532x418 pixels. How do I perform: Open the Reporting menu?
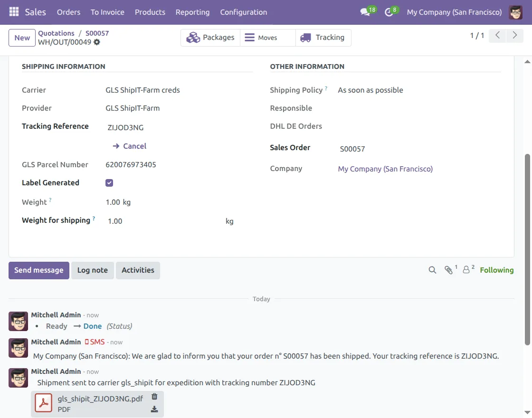pyautogui.click(x=192, y=12)
